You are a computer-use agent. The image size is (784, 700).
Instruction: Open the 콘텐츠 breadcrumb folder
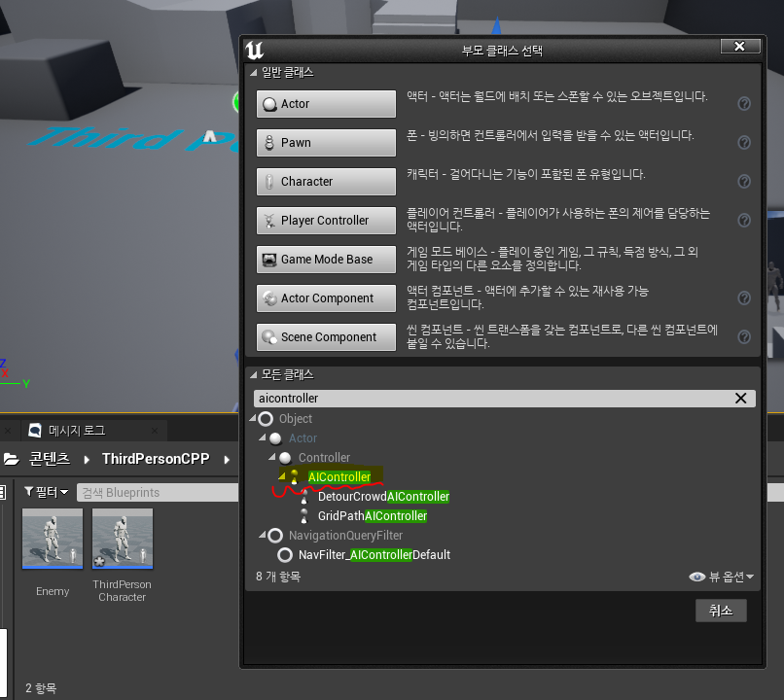pos(50,459)
